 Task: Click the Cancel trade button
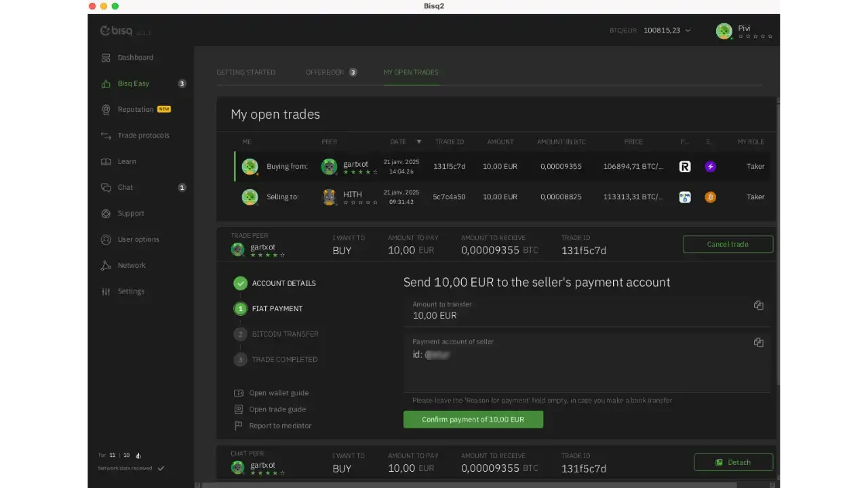[x=728, y=245]
